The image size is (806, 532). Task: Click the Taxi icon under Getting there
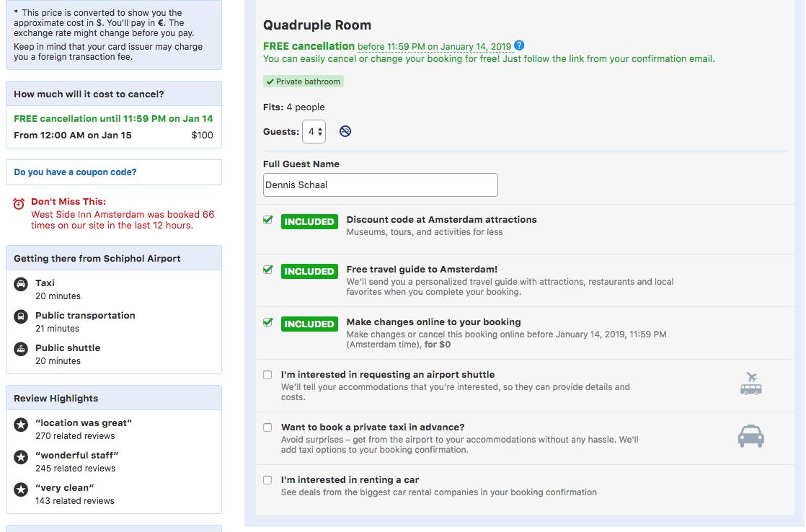tap(21, 284)
